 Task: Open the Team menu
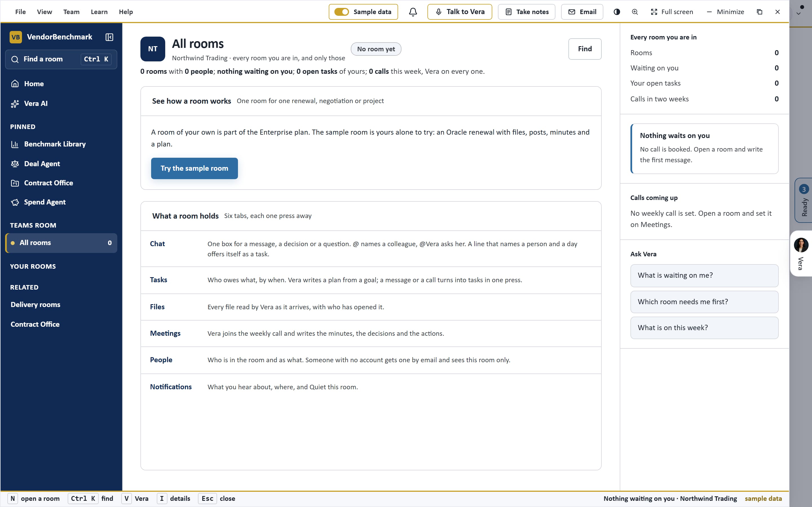point(71,12)
